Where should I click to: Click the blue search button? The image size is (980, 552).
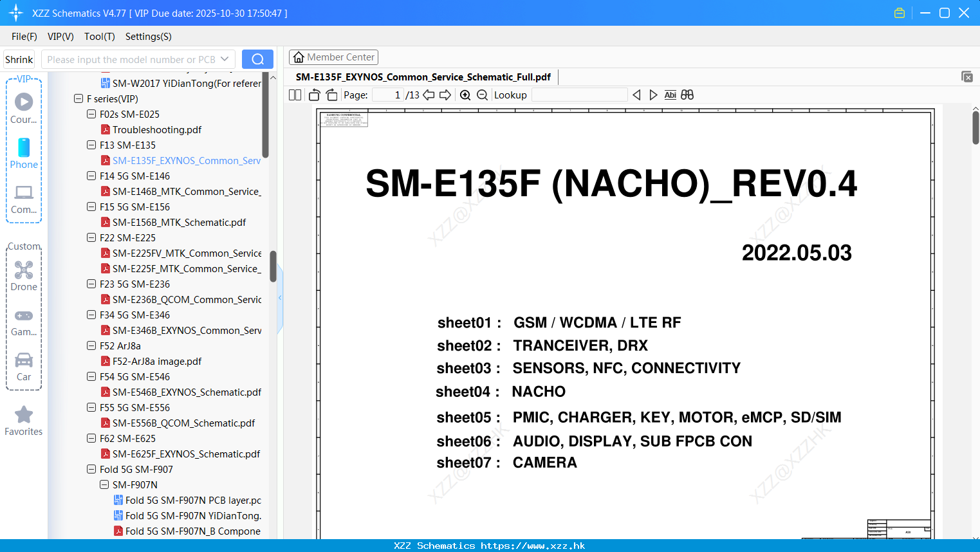(257, 59)
